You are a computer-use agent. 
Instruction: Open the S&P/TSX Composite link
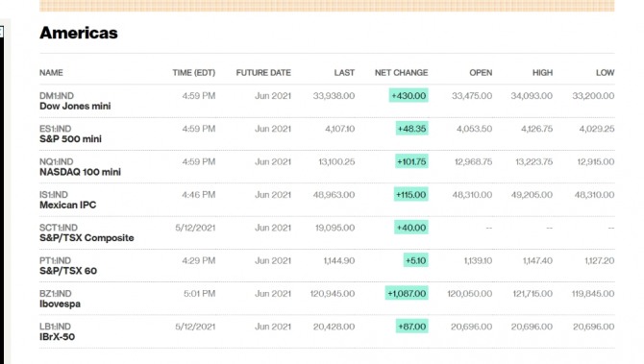pyautogui.click(x=87, y=237)
